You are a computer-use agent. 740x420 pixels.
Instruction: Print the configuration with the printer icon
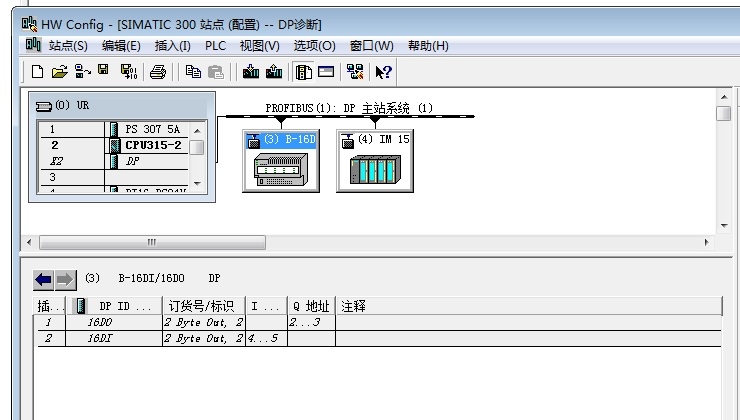click(x=158, y=72)
